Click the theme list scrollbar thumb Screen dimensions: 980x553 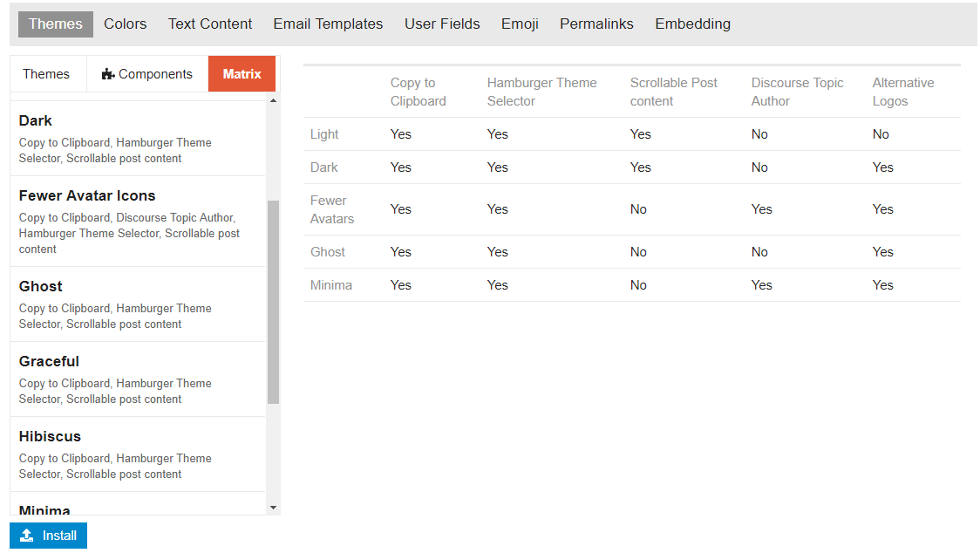pyautogui.click(x=273, y=302)
